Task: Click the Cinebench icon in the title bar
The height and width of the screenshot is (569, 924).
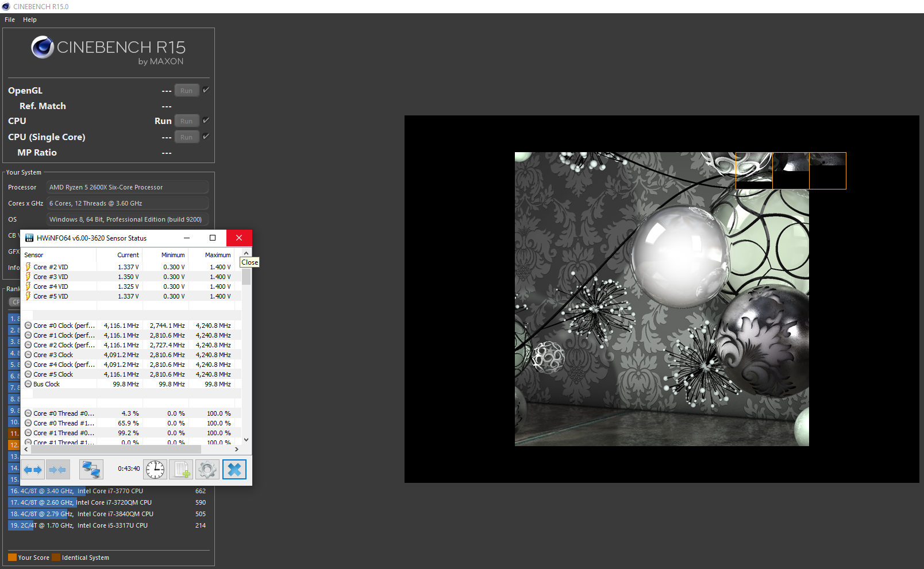Action: click(6, 6)
